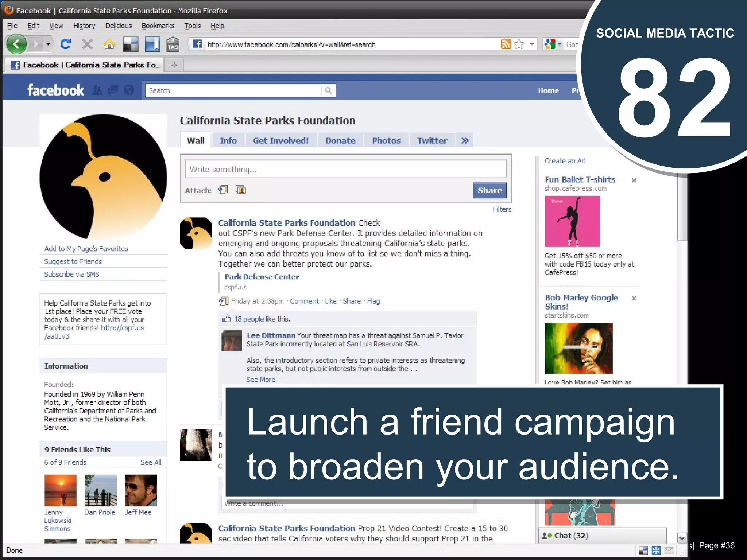Close the Bob Marley Google Skins ad
The height and width of the screenshot is (560, 747).
point(634,298)
